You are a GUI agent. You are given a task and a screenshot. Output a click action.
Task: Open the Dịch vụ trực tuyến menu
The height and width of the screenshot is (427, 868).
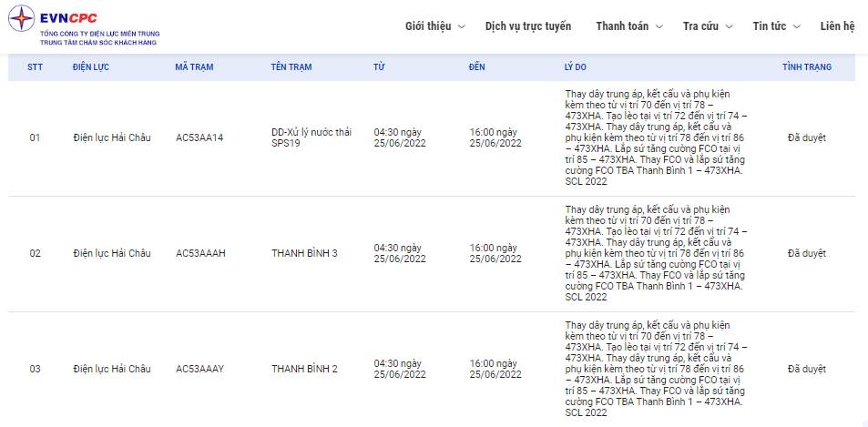[x=528, y=26]
